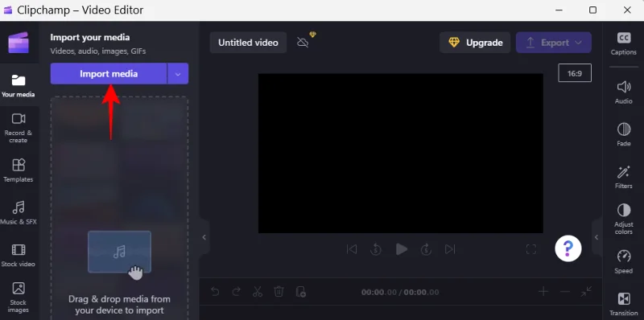
Task: Open the Transition panel
Action: coord(623,304)
